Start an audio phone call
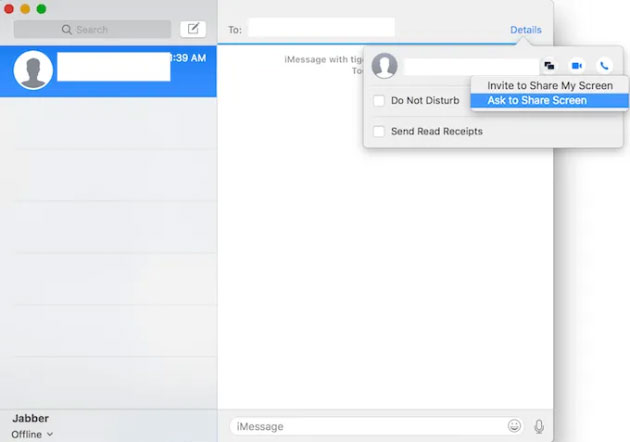Image resolution: width=630 pixels, height=442 pixels. tap(604, 65)
